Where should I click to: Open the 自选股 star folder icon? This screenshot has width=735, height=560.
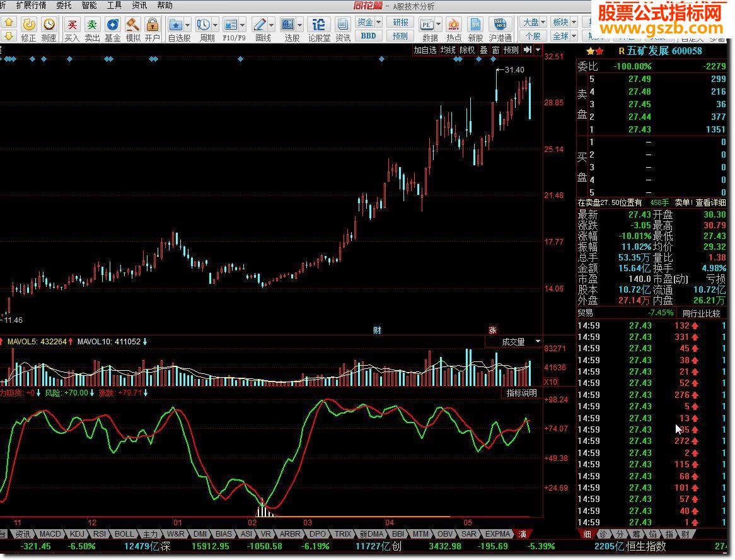(175, 25)
